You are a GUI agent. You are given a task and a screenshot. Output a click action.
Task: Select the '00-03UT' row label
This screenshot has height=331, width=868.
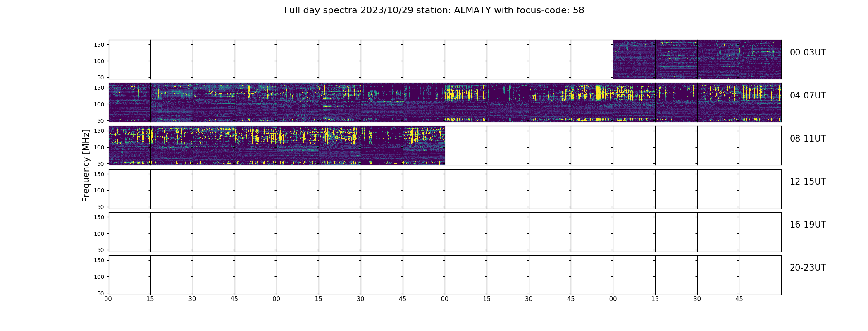[x=808, y=53]
